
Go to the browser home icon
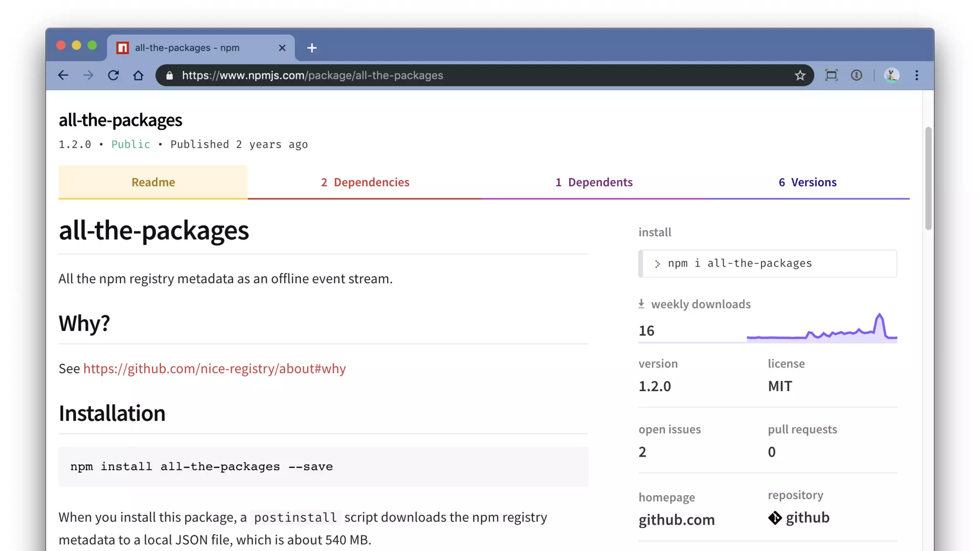(x=138, y=75)
